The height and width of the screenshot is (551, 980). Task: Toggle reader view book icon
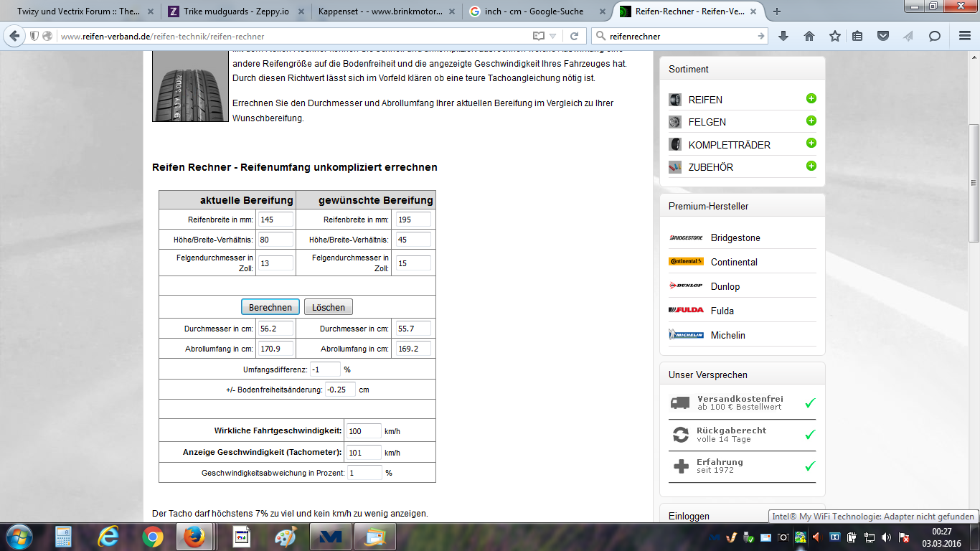(x=539, y=36)
